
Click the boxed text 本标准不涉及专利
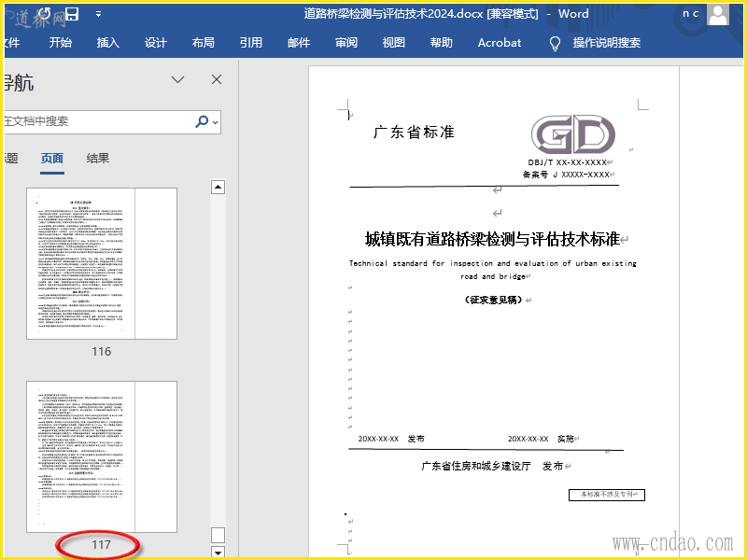point(606,495)
